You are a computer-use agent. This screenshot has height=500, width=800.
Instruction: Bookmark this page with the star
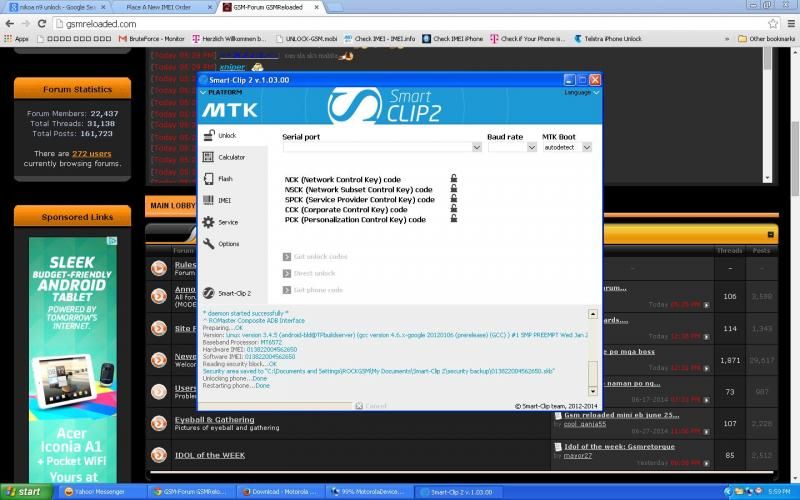point(773,23)
